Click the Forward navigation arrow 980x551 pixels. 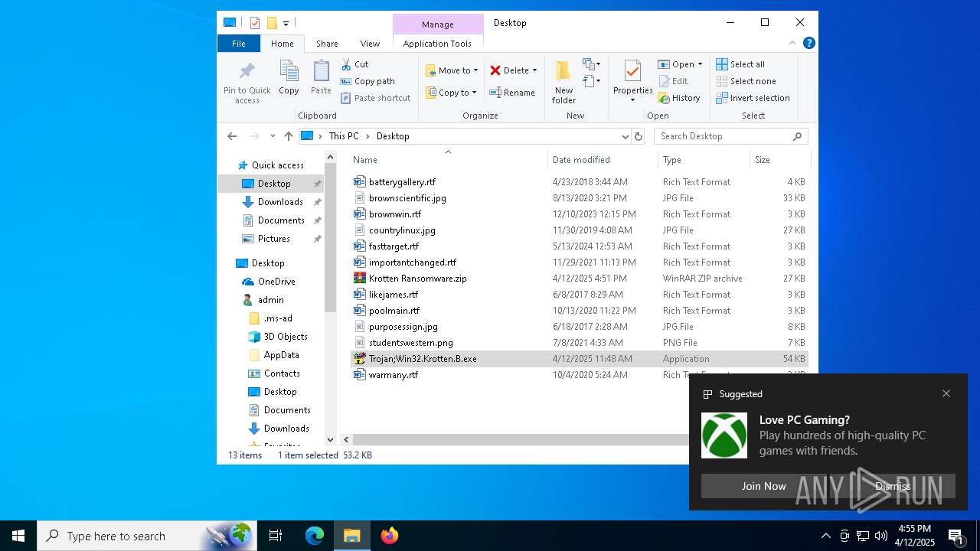pos(254,136)
